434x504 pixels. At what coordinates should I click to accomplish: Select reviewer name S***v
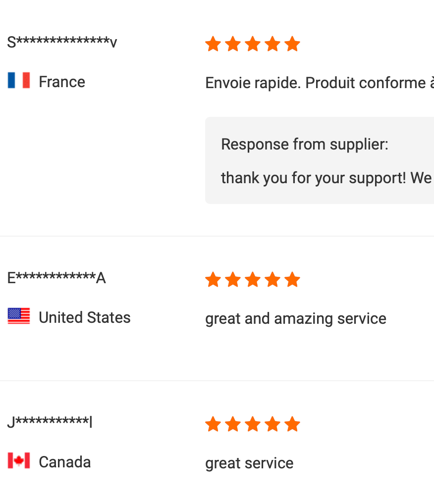click(x=62, y=42)
